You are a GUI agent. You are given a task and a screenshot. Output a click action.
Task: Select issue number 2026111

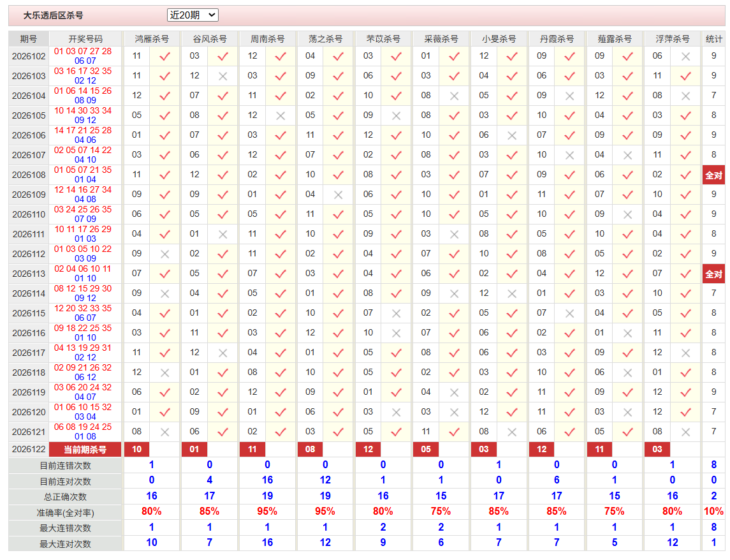(29, 234)
